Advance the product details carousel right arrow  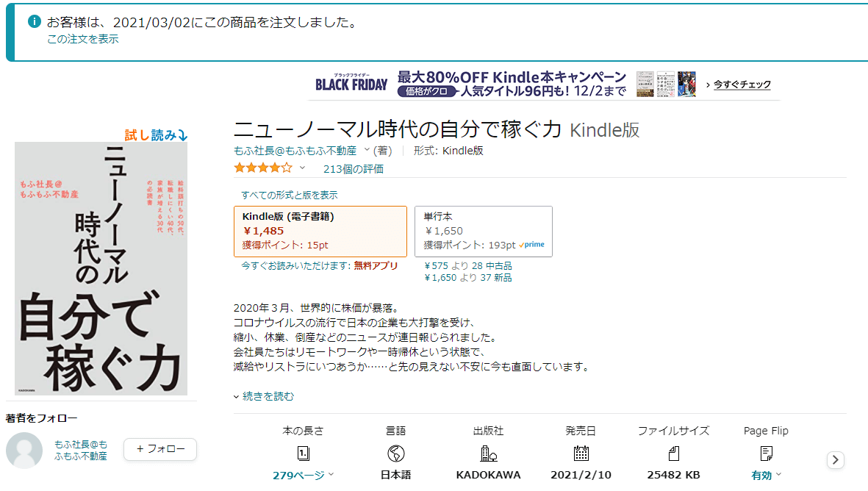coord(836,460)
